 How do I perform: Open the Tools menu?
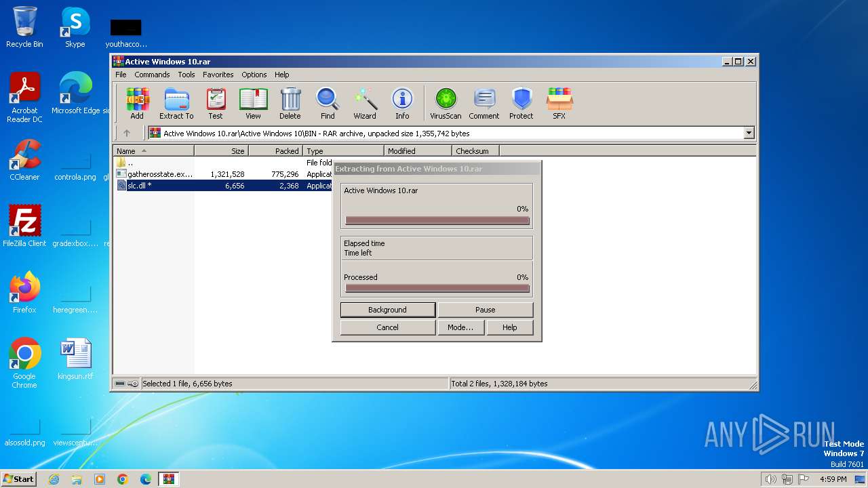click(186, 75)
